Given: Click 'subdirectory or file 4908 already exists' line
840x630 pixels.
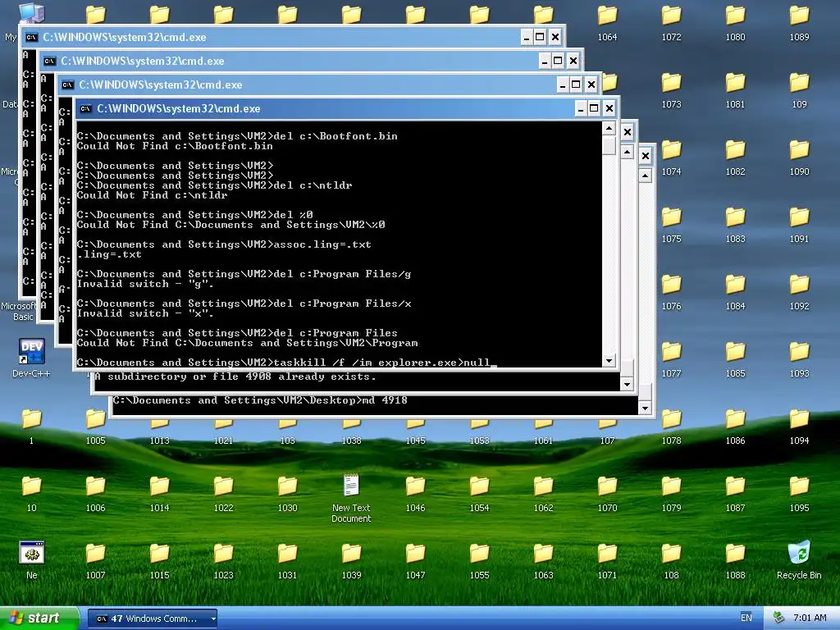Looking at the screenshot, I should [235, 377].
